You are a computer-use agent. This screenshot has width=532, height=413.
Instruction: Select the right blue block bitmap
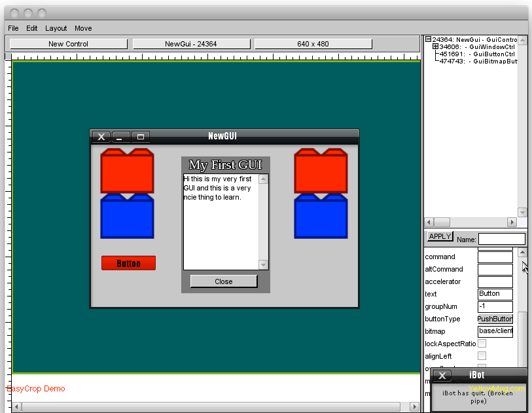(321, 217)
